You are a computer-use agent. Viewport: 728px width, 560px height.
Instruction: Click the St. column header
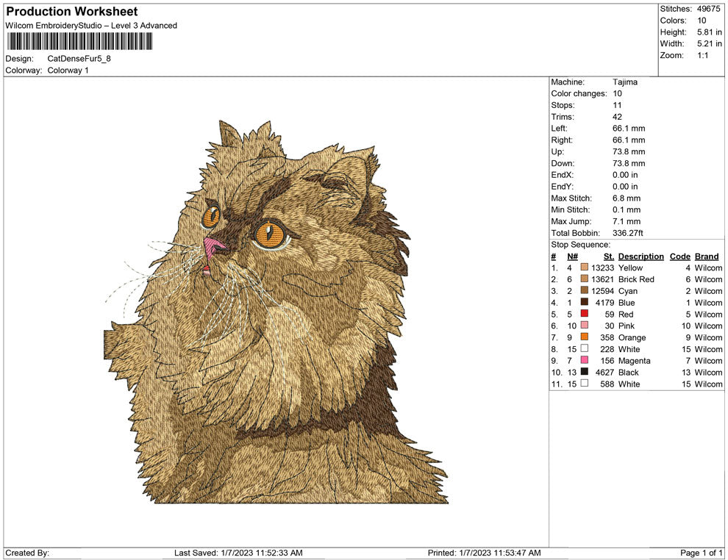coord(607,256)
